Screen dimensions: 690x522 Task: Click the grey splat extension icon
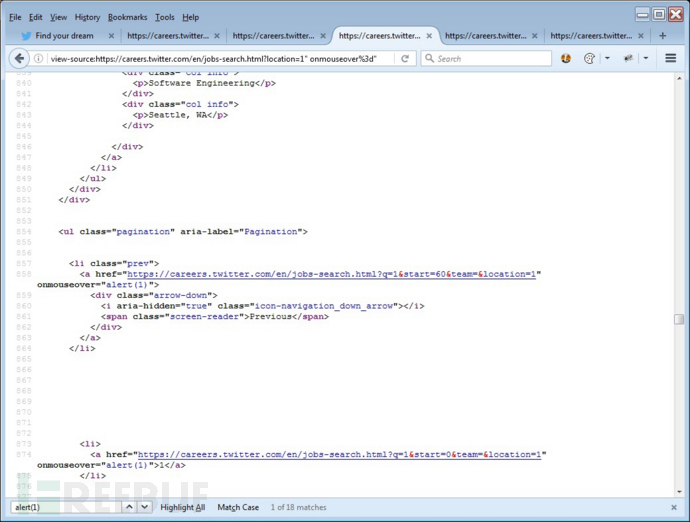(628, 58)
